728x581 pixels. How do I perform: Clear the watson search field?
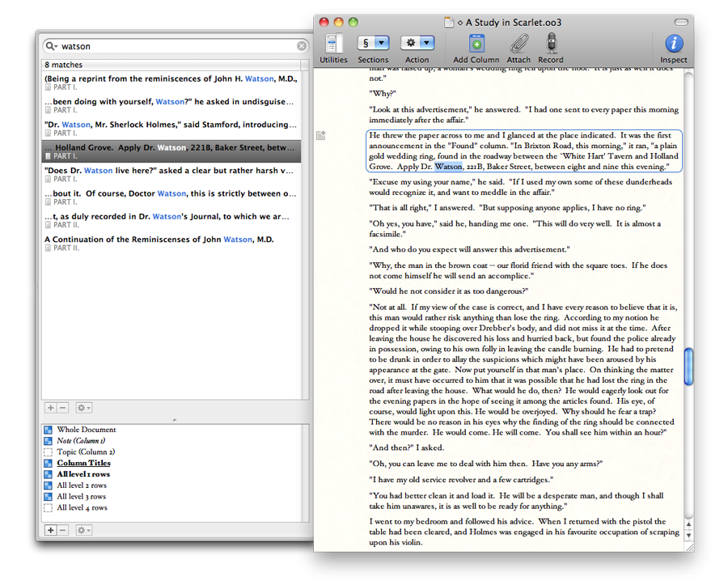click(x=302, y=46)
